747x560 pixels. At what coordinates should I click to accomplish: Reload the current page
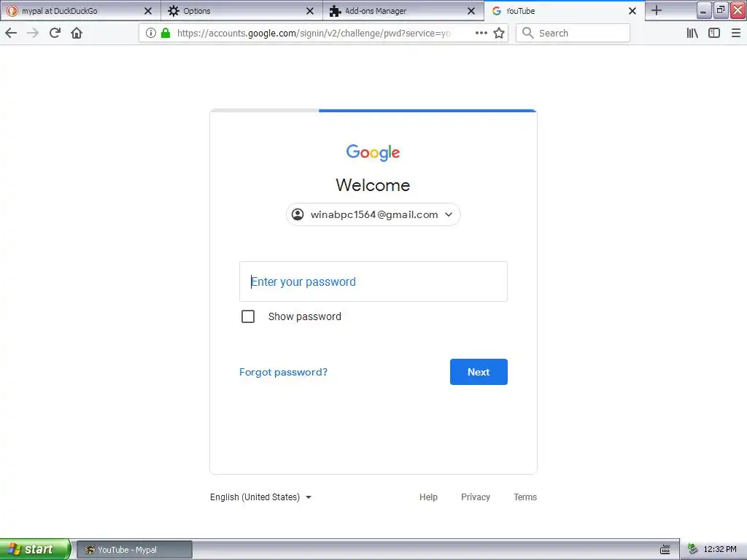55,33
